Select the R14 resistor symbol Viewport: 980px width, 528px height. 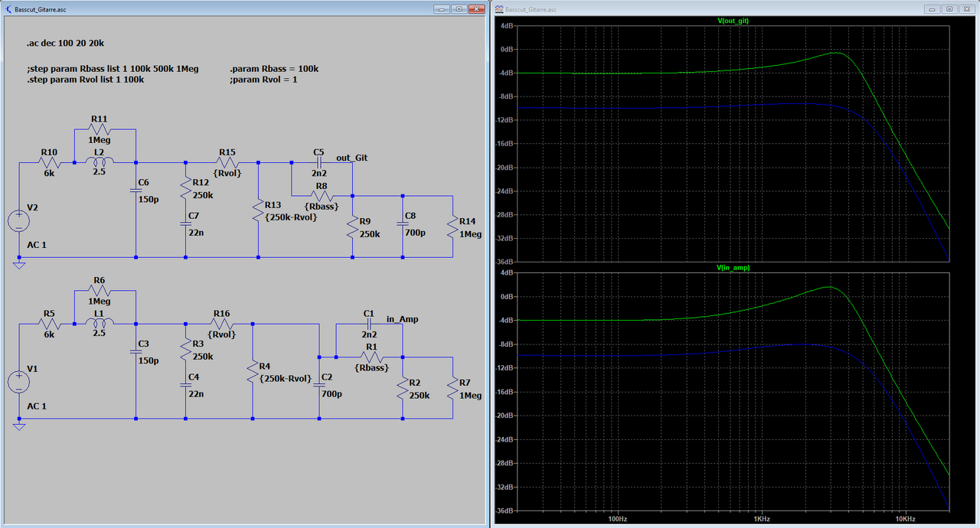(x=452, y=227)
